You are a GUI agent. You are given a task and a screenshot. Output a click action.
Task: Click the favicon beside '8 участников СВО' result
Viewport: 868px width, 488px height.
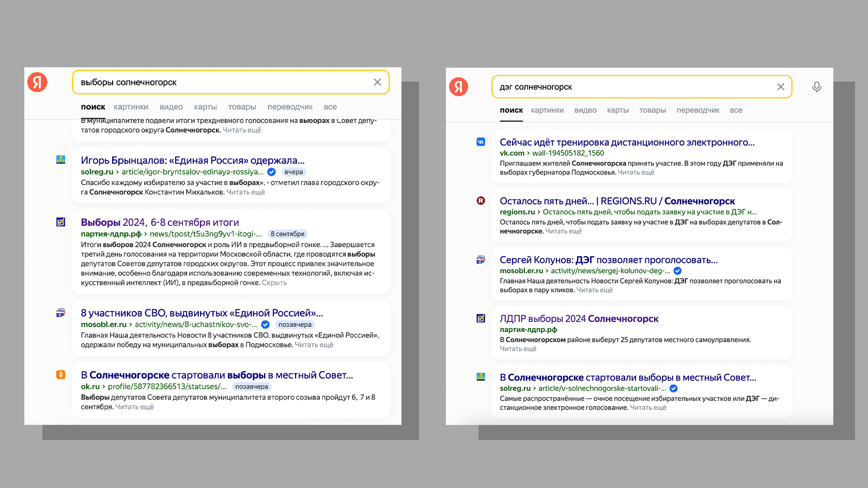click(x=60, y=312)
